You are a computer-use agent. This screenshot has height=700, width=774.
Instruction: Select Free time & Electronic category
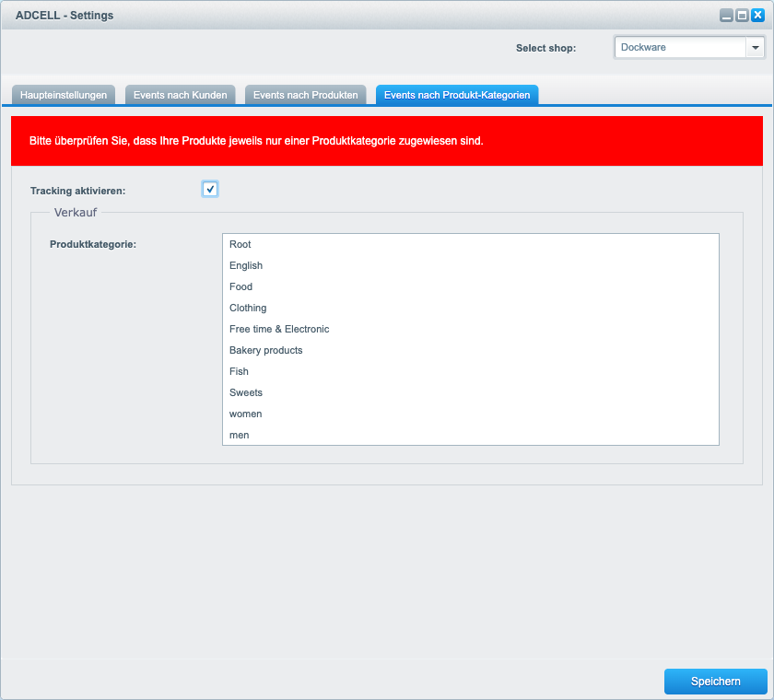(471, 329)
